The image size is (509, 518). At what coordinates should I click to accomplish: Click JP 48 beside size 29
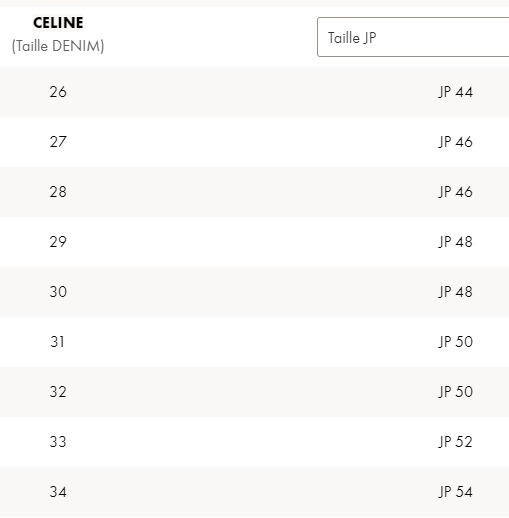pyautogui.click(x=456, y=242)
